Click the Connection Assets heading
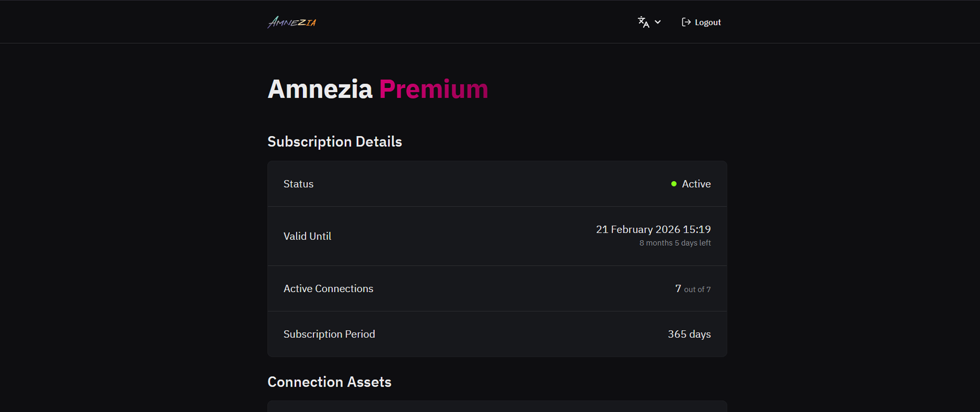This screenshot has width=980, height=412. click(329, 382)
